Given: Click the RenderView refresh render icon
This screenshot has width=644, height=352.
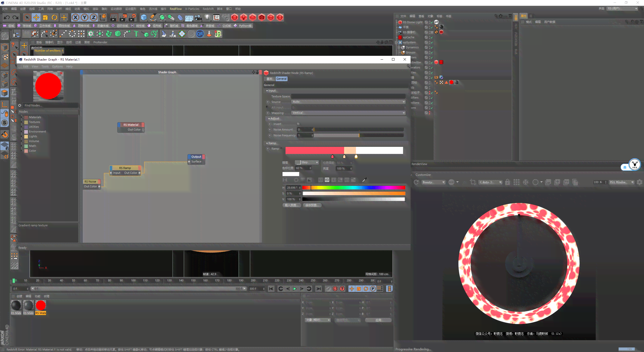Looking at the screenshot, I should tap(416, 182).
